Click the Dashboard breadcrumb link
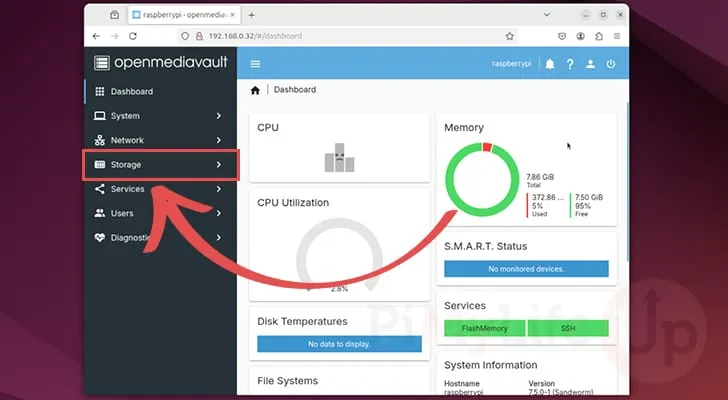 coord(295,90)
